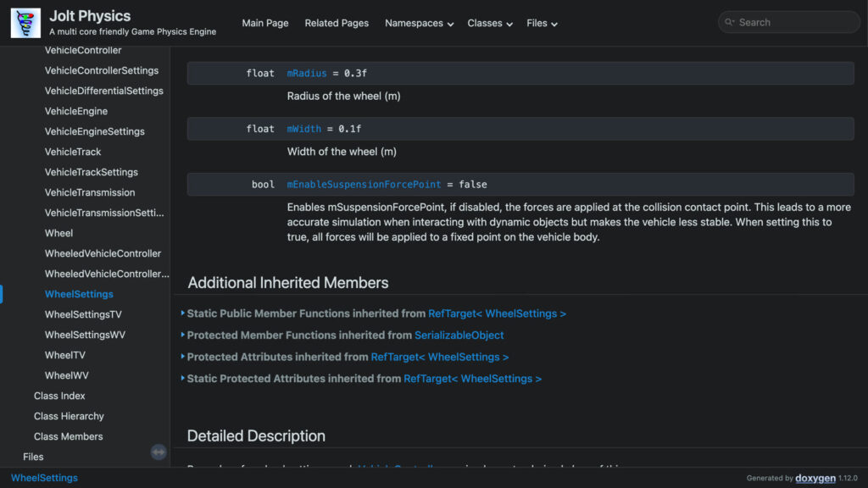Select truncated VehicleTransmissionSetti... sidebar entry
This screenshot has height=488, width=868.
pyautogui.click(x=104, y=213)
